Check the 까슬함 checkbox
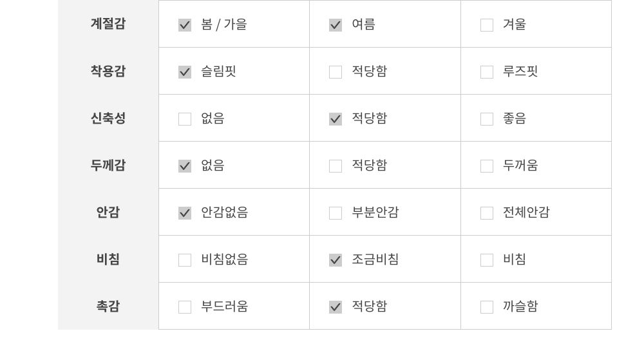 point(487,307)
